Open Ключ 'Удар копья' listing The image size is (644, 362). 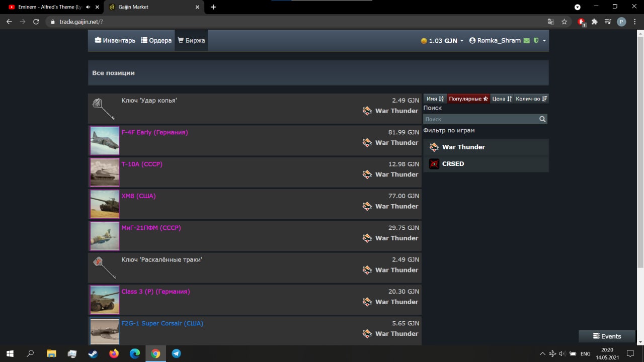pyautogui.click(x=255, y=109)
